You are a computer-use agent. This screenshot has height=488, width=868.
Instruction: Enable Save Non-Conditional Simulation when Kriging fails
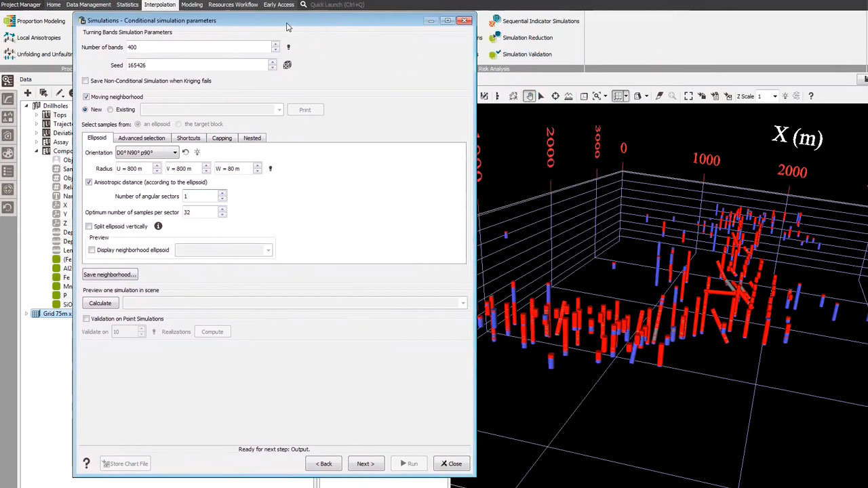coord(86,81)
